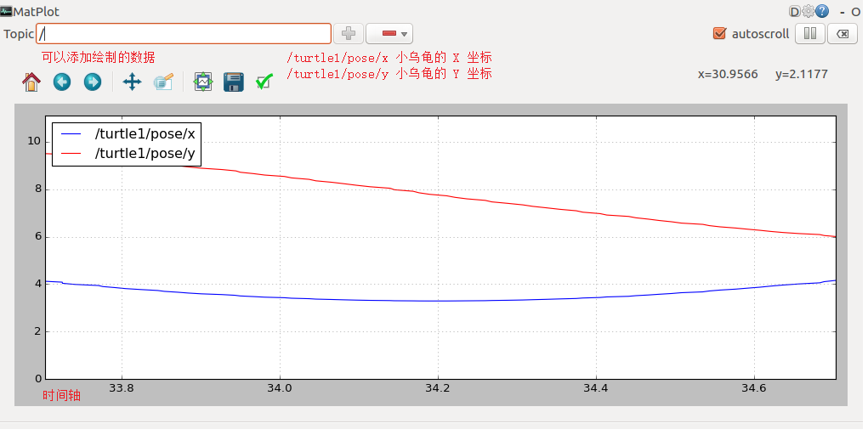Image resolution: width=868 pixels, height=435 pixels.
Task: Select the Zoom to rectangle tool
Action: click(163, 82)
